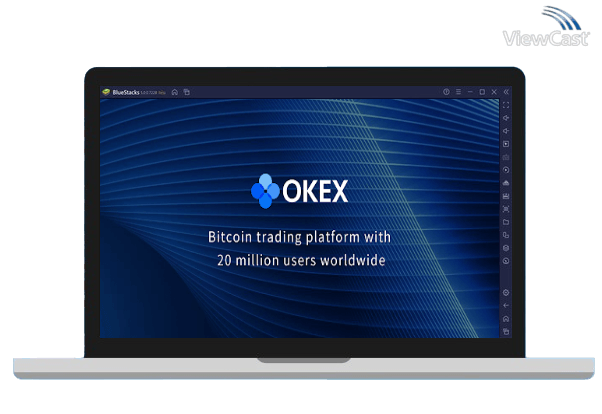This screenshot has height=414, width=602.
Task: Maximize the BlueStacks window
Action: 482,92
